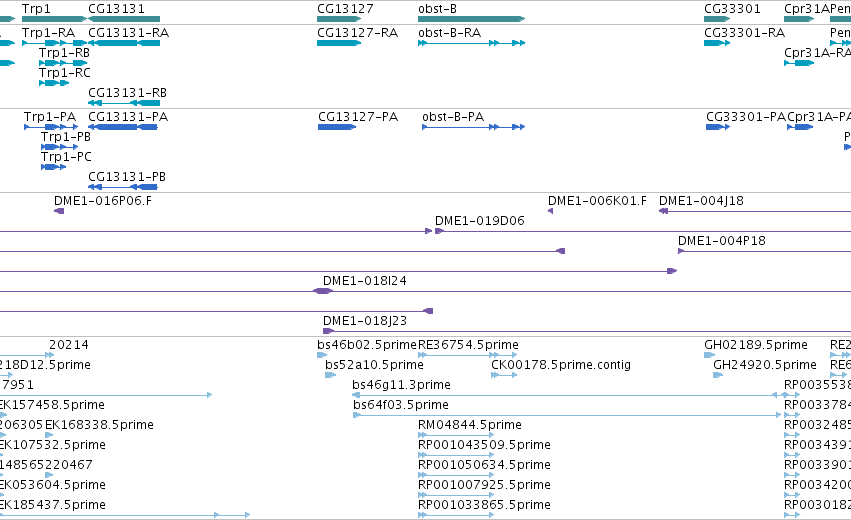Click the RP001043509.5prime EST label
Screen dimensions: 851x520
(x=485, y=445)
